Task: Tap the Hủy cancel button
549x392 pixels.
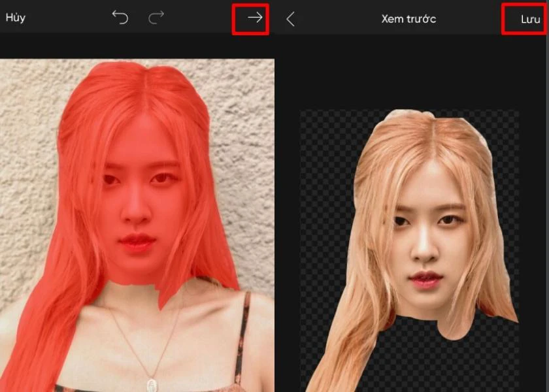Action: click(16, 18)
